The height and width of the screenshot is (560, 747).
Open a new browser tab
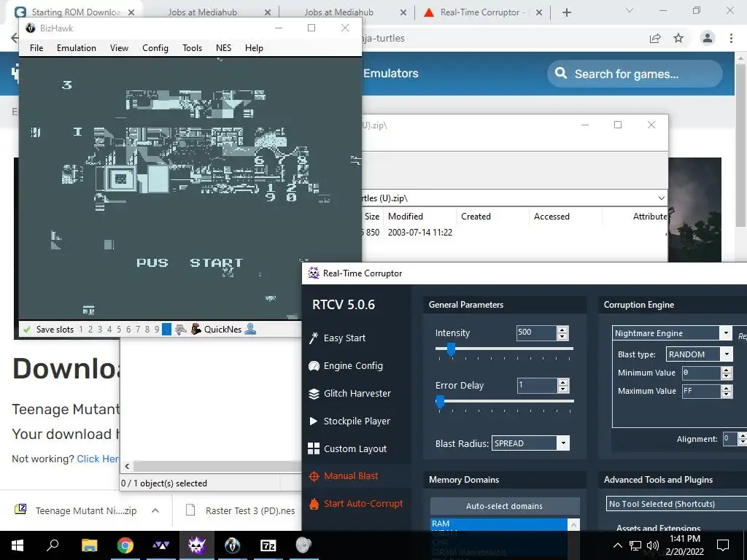(566, 12)
